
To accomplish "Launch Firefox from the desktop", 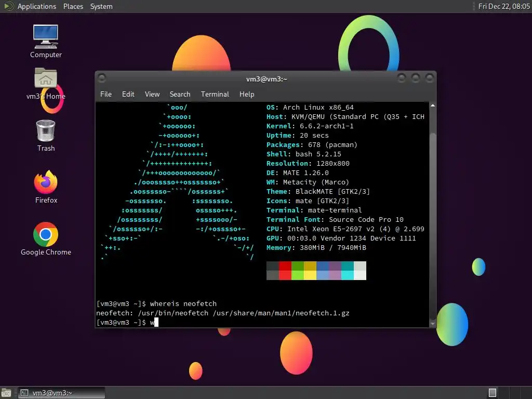I will tap(46, 187).
